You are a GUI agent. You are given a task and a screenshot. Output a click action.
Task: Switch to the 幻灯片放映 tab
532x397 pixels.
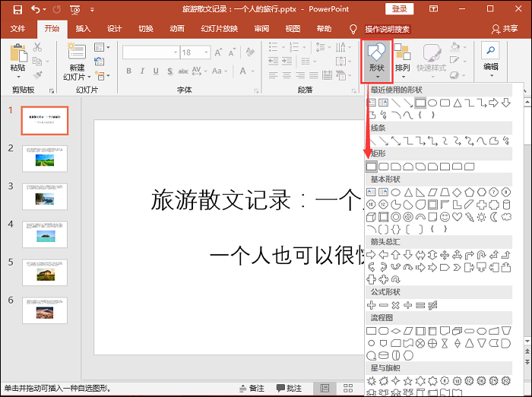(218, 29)
